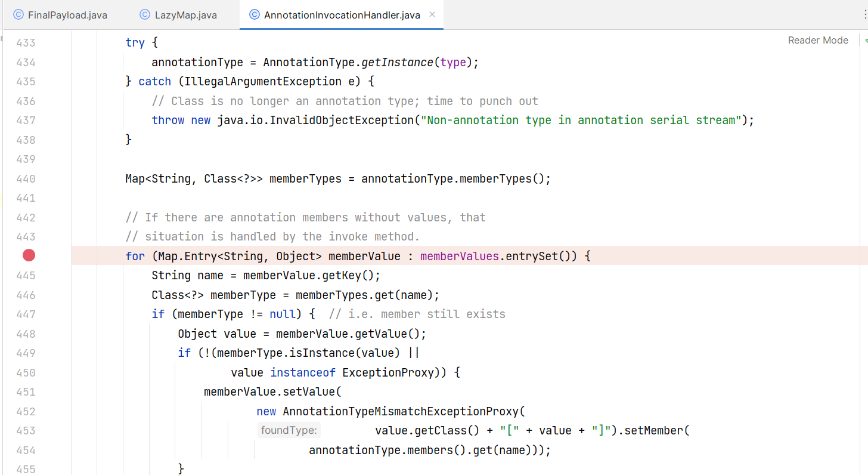Click line number 440 in the gutter
Screen dimensions: 868x475
click(26, 178)
